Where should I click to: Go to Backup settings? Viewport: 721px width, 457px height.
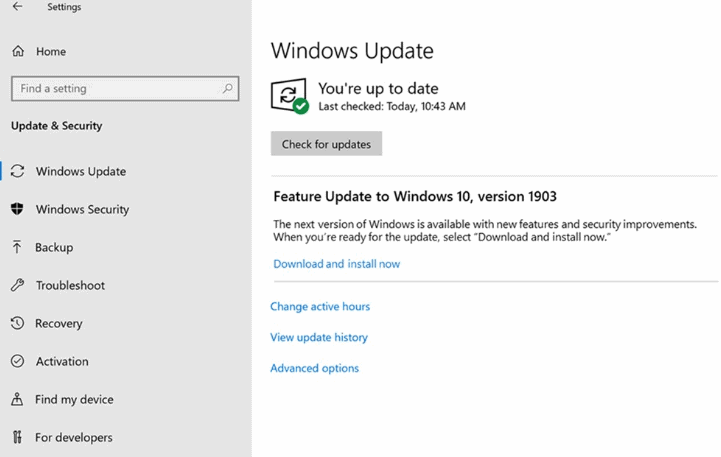54,247
